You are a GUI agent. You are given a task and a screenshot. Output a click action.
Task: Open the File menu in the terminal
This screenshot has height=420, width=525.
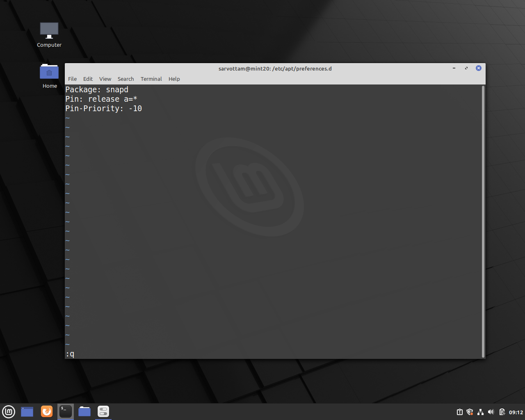(x=72, y=79)
